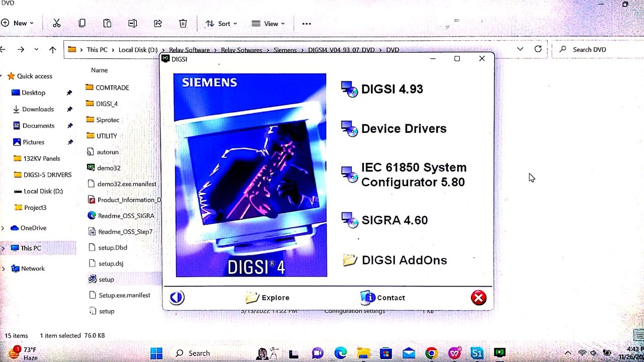Select the Readme_OSS_SIGRA file
This screenshot has width=644, height=362.
[121, 216]
